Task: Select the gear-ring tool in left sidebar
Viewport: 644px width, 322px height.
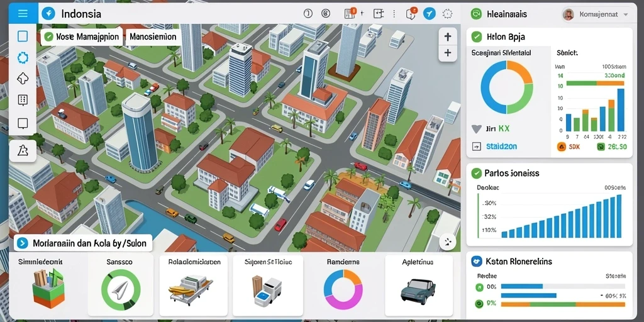Action: pos(23,57)
